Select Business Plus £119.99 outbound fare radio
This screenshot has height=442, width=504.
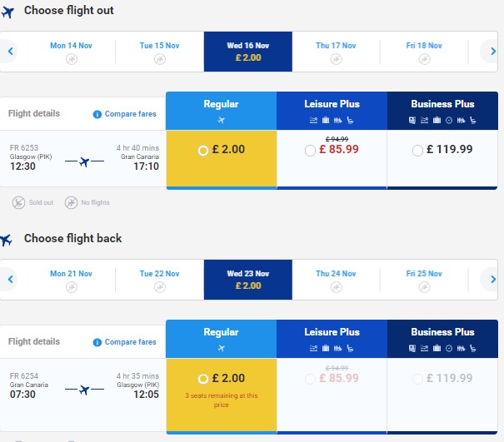(417, 151)
